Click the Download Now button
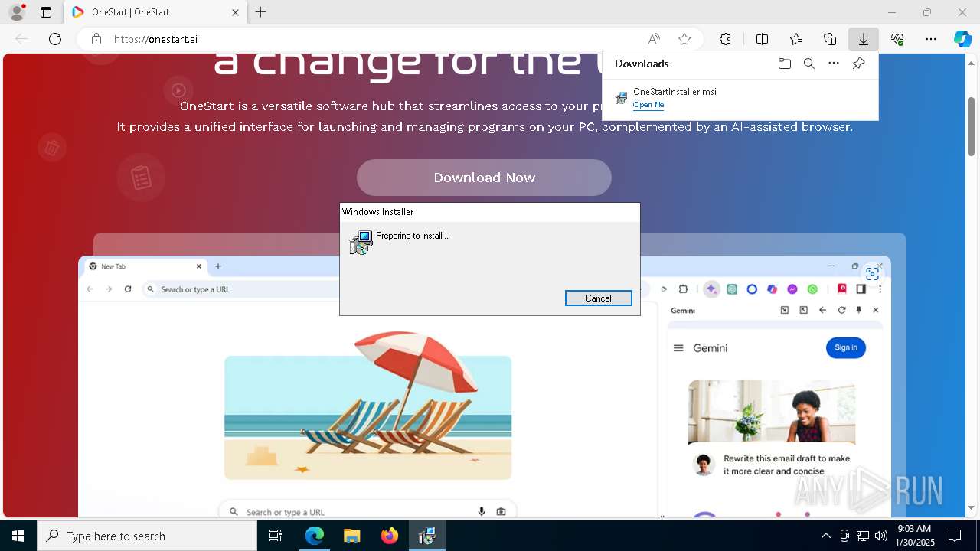This screenshot has height=551, width=980. [x=484, y=178]
